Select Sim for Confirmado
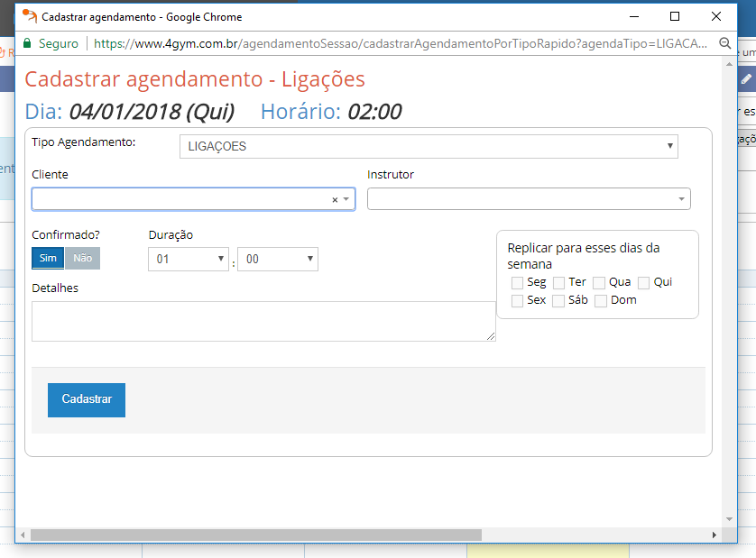 (48, 259)
